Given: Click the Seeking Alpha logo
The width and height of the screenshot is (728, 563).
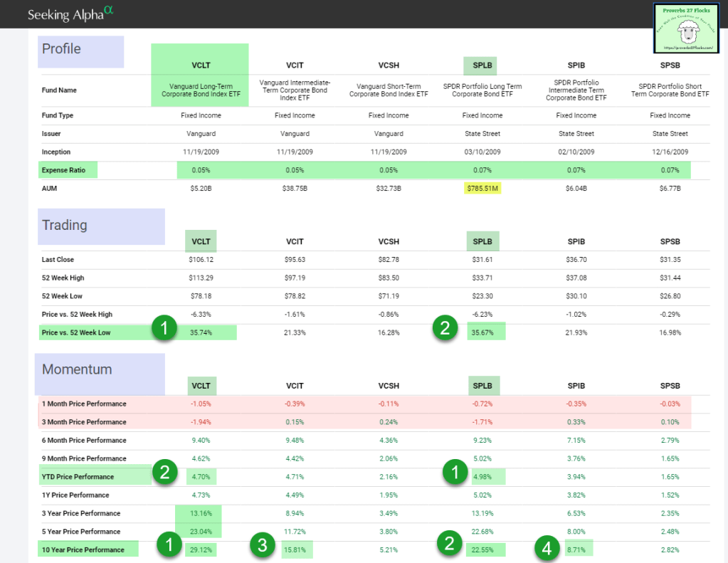Looking at the screenshot, I should 70,14.
